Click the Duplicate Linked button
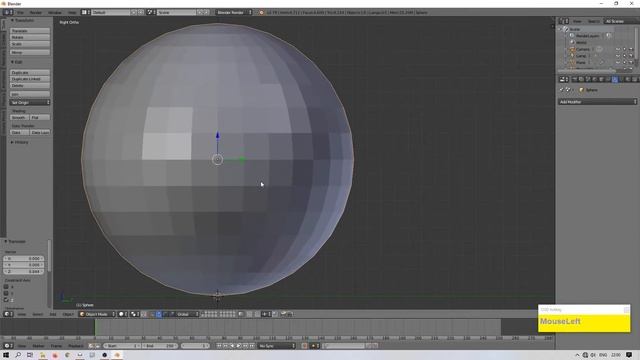Image resolution: width=640 pixels, height=360 pixels. 30,79
